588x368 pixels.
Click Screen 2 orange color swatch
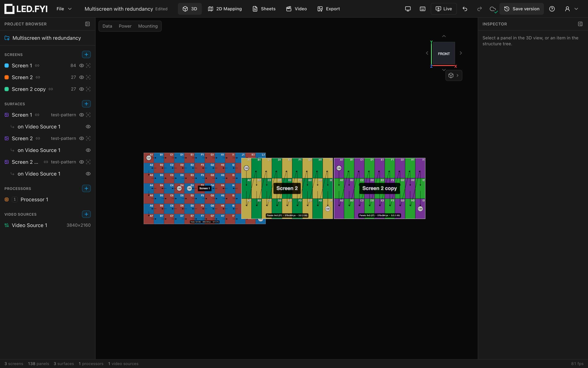(7, 77)
